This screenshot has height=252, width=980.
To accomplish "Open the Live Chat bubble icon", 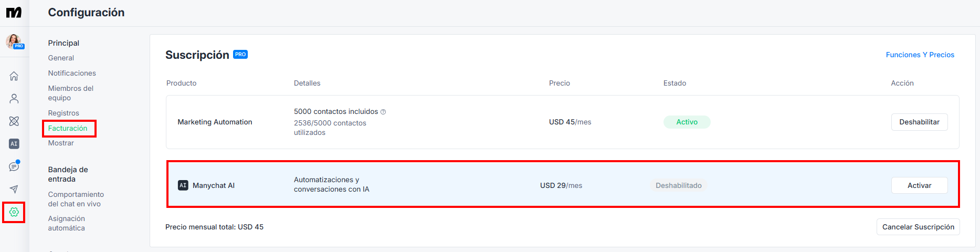I will tap(14, 166).
